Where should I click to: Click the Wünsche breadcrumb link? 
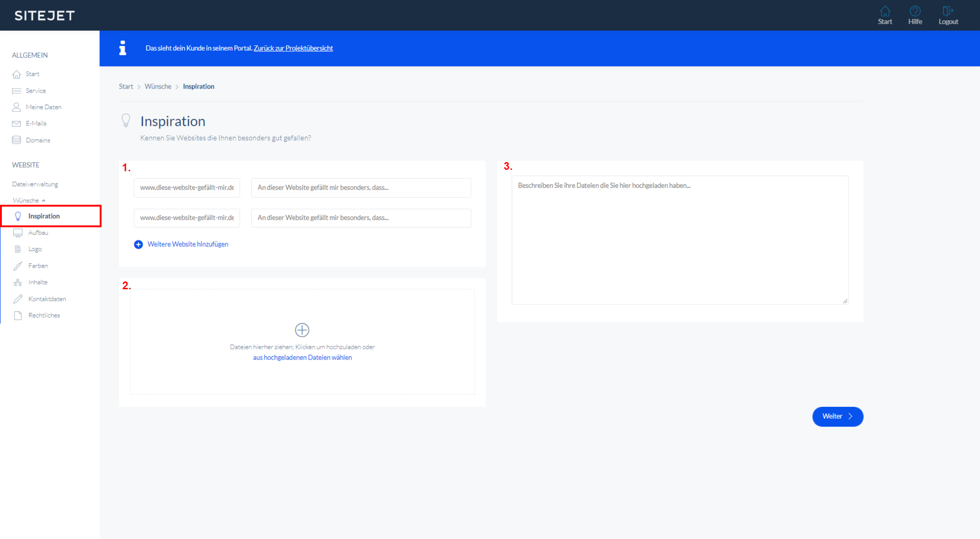(x=158, y=86)
